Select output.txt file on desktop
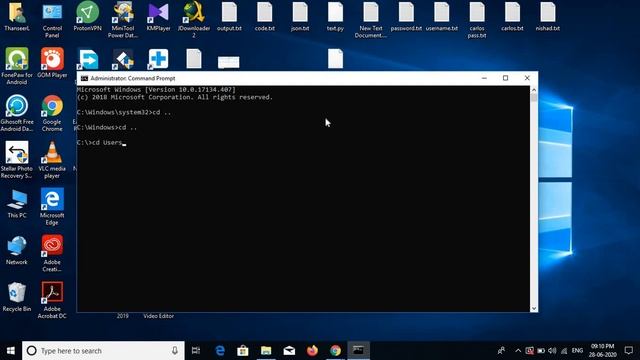 pos(229,16)
